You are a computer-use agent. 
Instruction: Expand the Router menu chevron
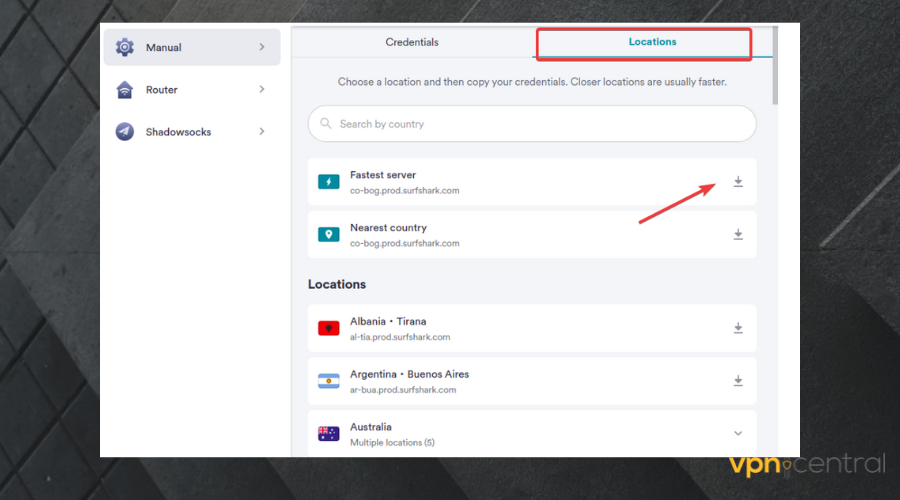[262, 90]
